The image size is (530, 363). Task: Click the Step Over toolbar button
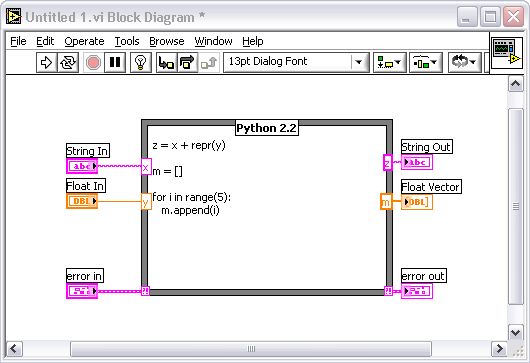[x=187, y=62]
